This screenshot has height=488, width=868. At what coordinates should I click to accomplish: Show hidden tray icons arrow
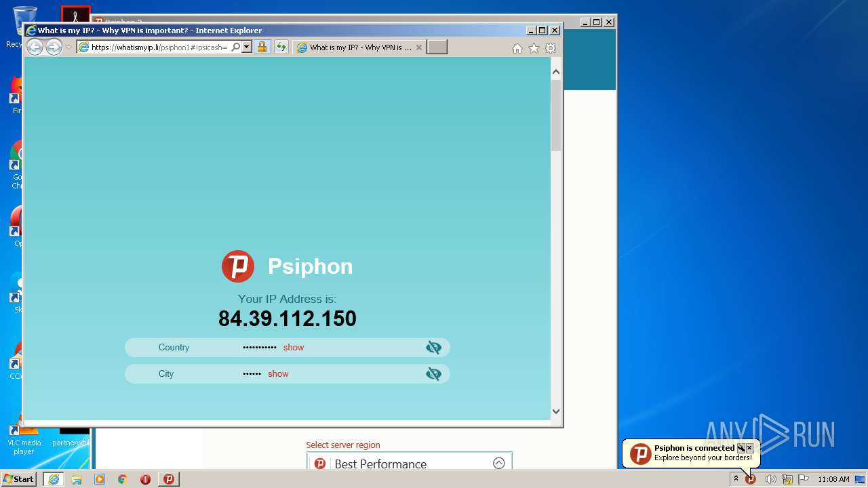tap(736, 479)
